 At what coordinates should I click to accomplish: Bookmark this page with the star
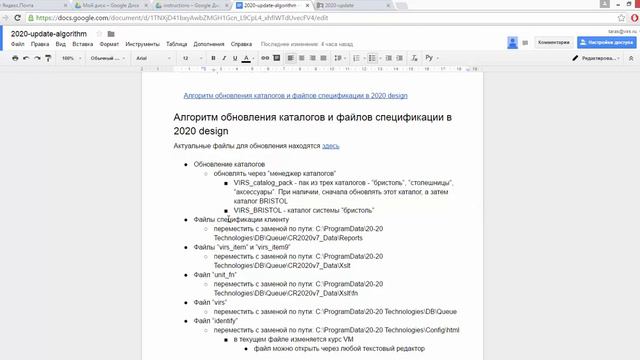pos(621,18)
